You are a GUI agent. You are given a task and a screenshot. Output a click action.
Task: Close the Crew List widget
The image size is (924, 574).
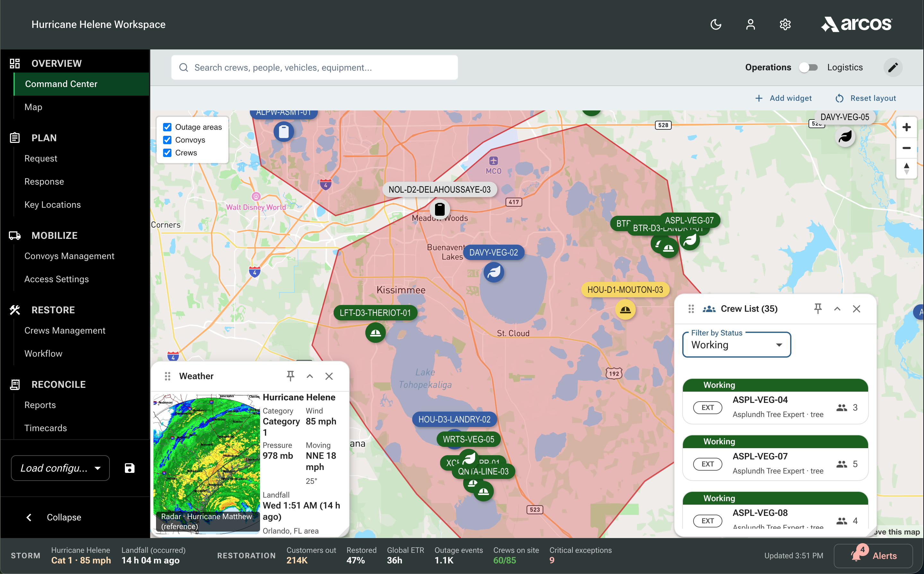click(x=857, y=309)
